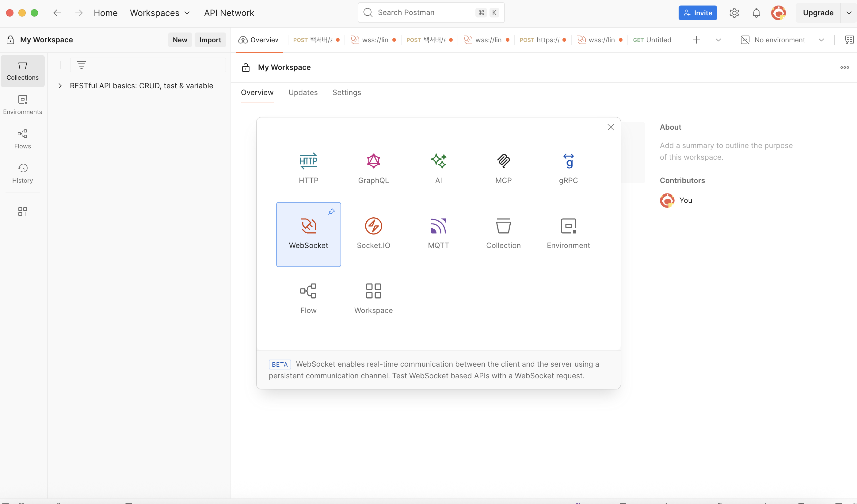Image resolution: width=857 pixels, height=504 pixels.
Task: Click the AI request icon
Action: [438, 161]
